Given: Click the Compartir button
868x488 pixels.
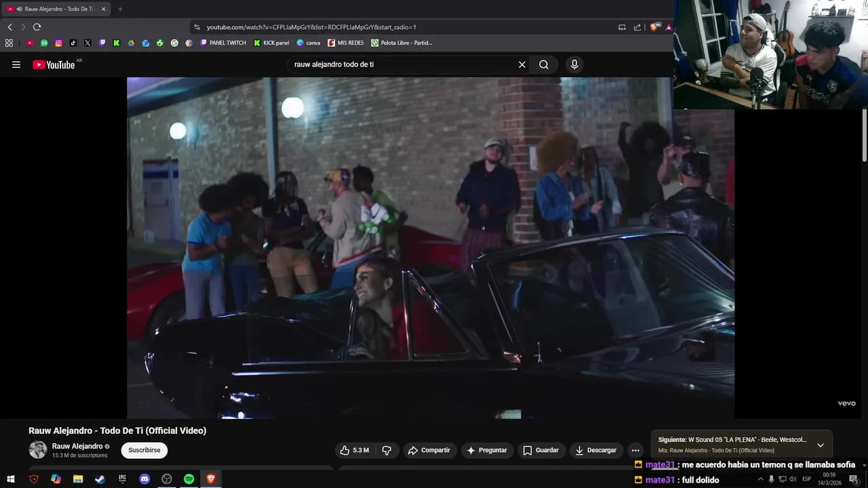Looking at the screenshot, I should (429, 450).
